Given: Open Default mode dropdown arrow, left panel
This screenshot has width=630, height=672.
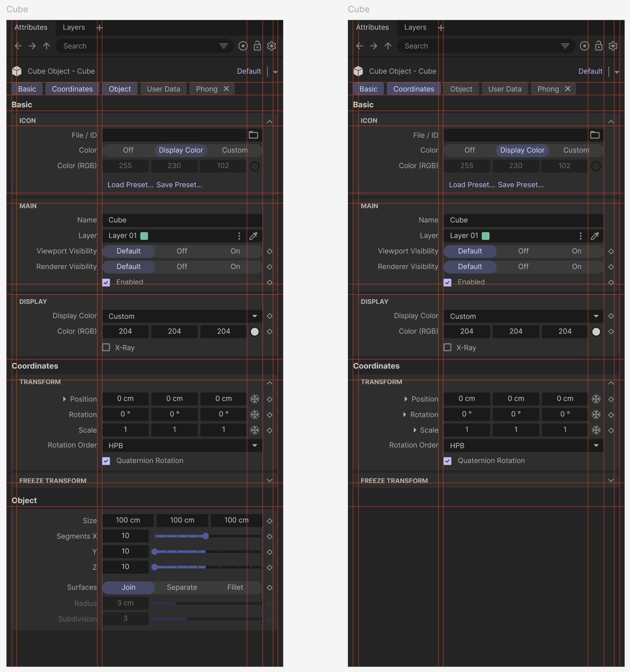Looking at the screenshot, I should pyautogui.click(x=275, y=72).
